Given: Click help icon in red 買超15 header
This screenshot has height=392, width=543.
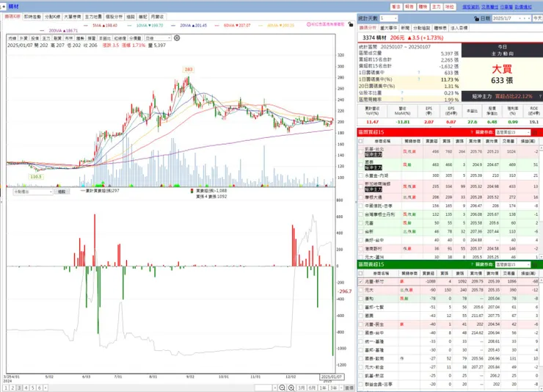Looking at the screenshot, I should [x=472, y=132].
